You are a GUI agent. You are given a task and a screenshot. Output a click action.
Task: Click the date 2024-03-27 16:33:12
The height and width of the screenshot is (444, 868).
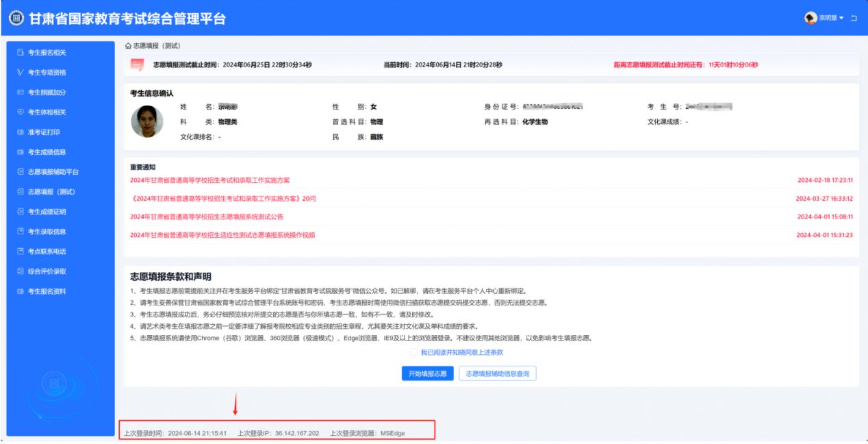click(825, 199)
